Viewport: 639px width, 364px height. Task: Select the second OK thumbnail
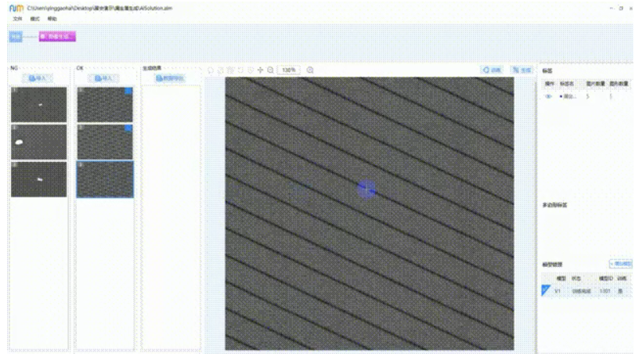pyautogui.click(x=105, y=142)
